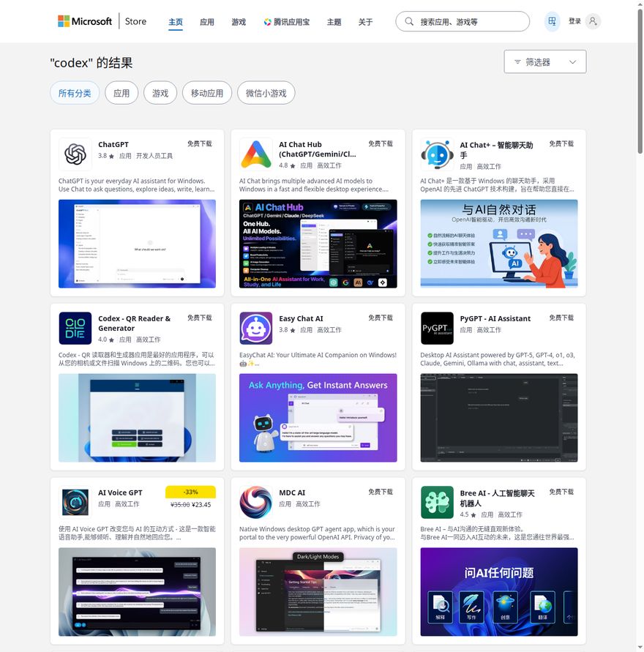Click AI Voice GPT title
This screenshot has height=652, width=644.
pos(120,492)
